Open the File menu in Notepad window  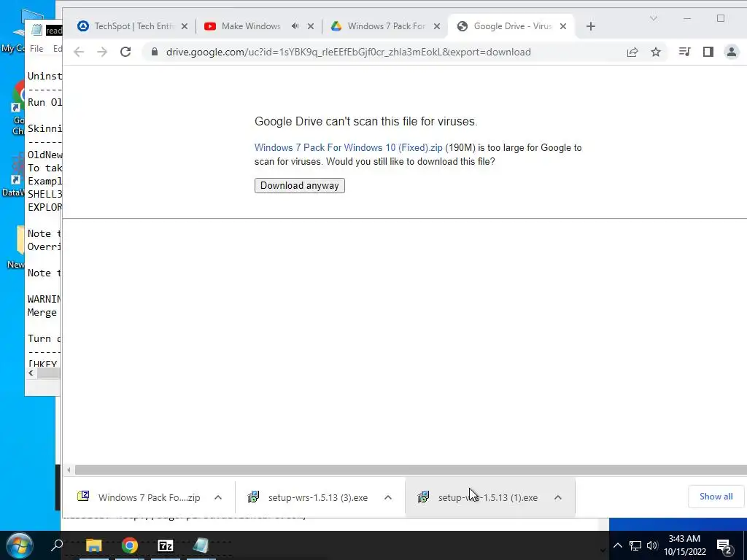(36, 49)
